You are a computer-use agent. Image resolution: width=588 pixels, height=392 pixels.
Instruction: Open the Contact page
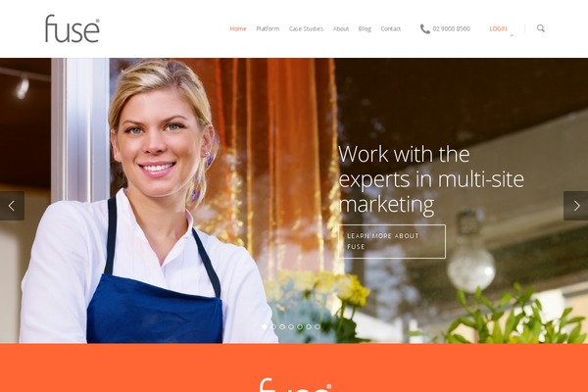(391, 28)
